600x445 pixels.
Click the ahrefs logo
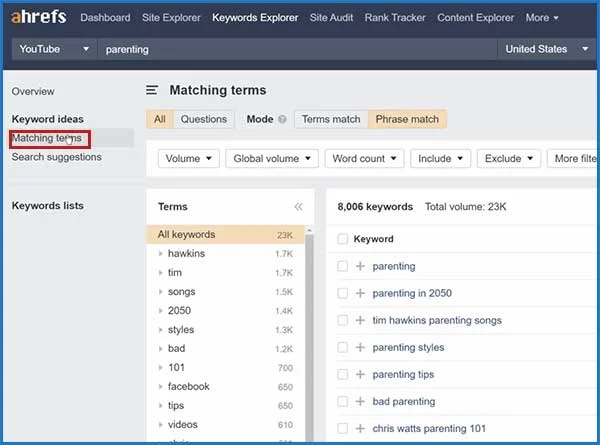click(x=39, y=17)
